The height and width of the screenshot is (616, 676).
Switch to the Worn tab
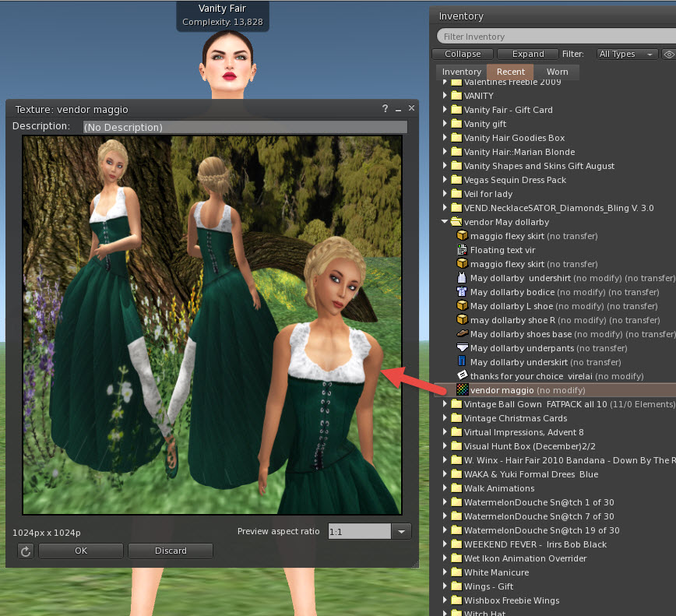(557, 71)
